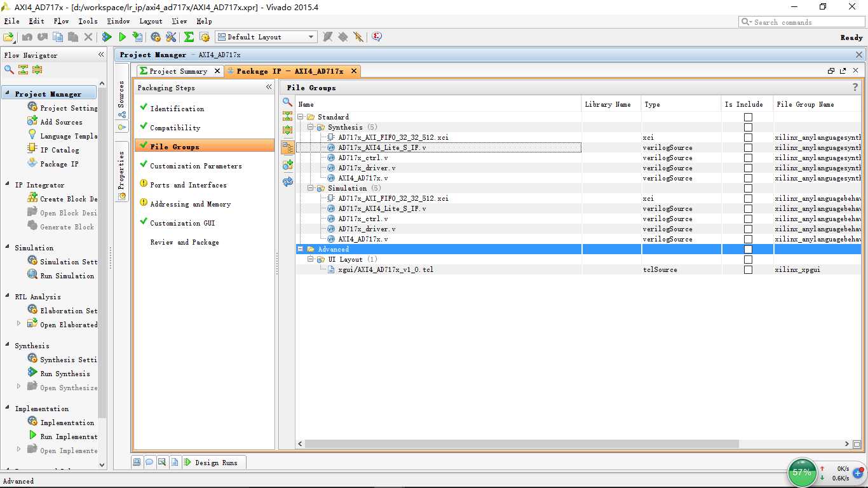The image size is (868, 488).
Task: Collapse the Standard folder tree node
Action: point(301,117)
